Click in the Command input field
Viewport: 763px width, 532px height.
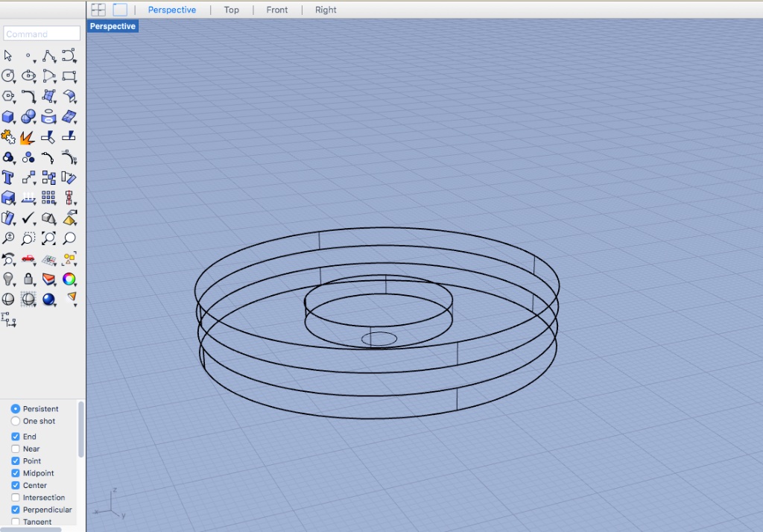click(42, 34)
